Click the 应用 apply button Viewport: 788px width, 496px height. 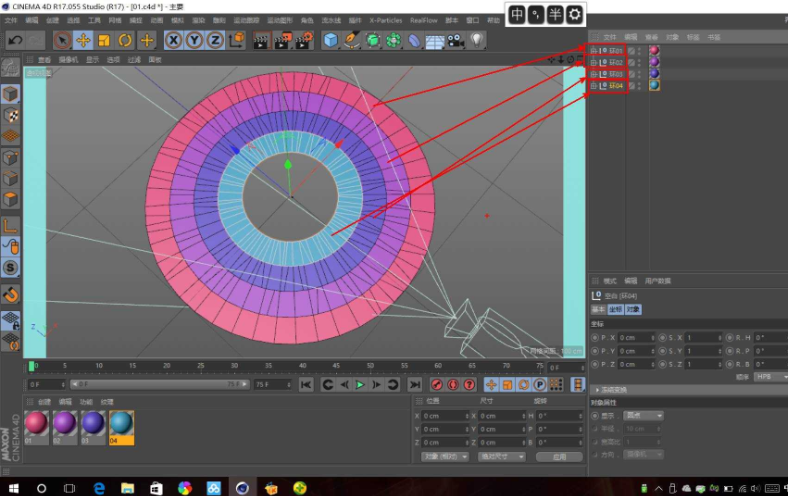tap(558, 456)
